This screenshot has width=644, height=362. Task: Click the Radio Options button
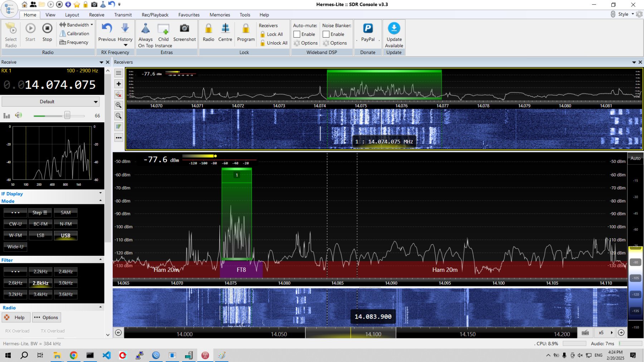point(46,317)
